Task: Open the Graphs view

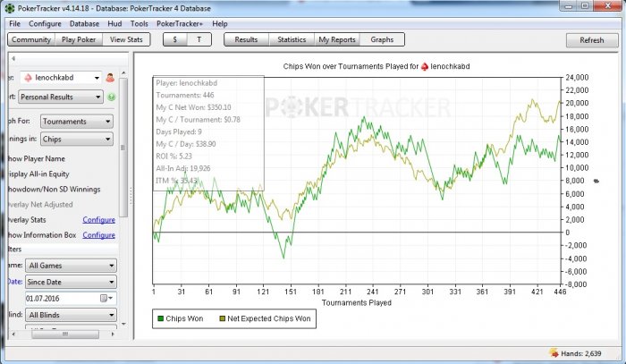Action: pyautogui.click(x=382, y=39)
